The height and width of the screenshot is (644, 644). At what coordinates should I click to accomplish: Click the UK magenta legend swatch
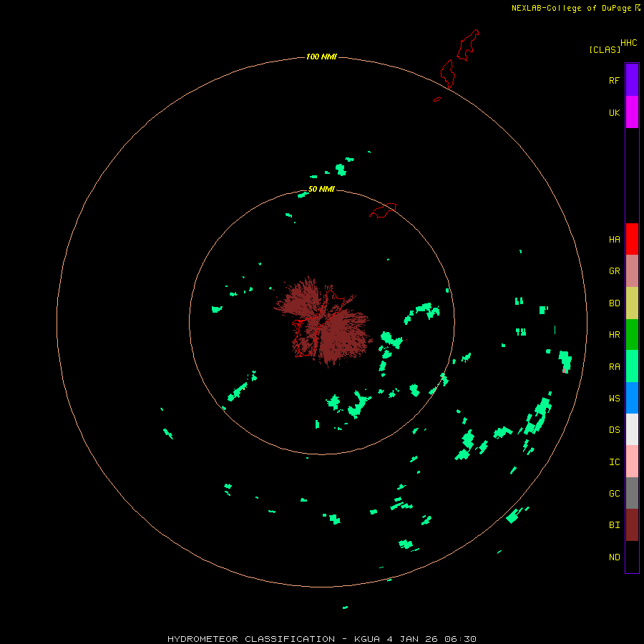click(x=632, y=112)
